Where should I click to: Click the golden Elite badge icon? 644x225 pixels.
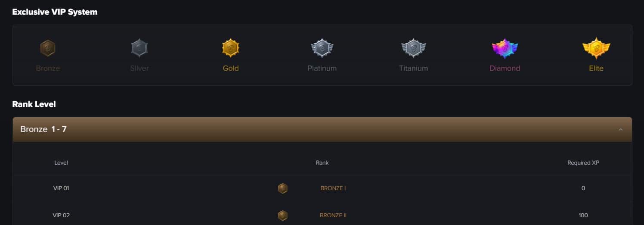(x=596, y=48)
